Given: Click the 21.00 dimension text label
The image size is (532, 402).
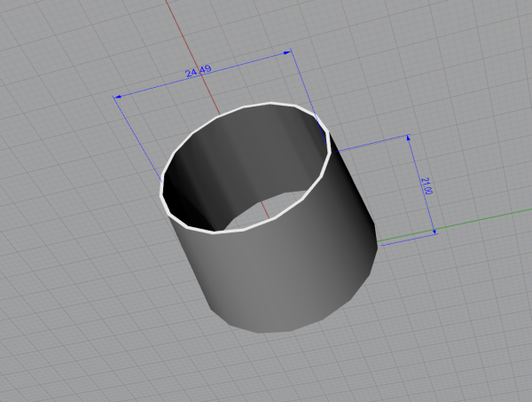Looking at the screenshot, I should click(x=427, y=185).
